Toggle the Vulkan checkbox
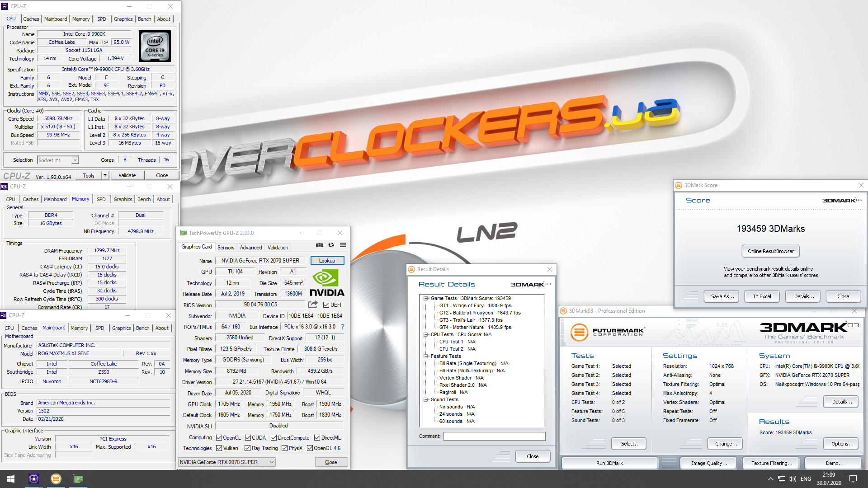This screenshot has height=488, width=868. 219,448
